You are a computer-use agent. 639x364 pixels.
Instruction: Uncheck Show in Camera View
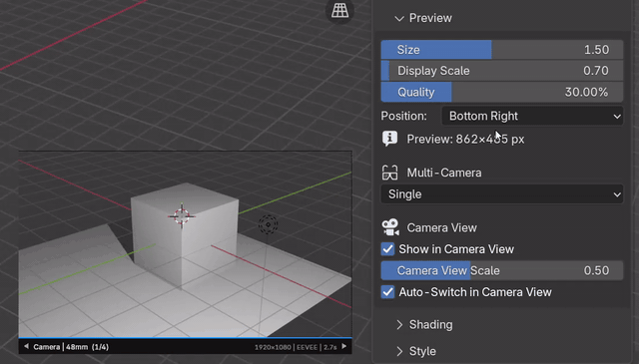coord(388,249)
